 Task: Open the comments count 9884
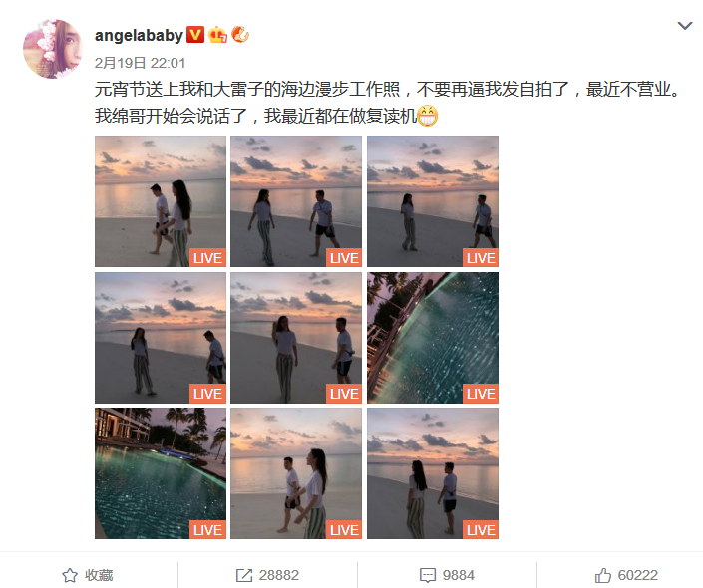click(x=459, y=575)
